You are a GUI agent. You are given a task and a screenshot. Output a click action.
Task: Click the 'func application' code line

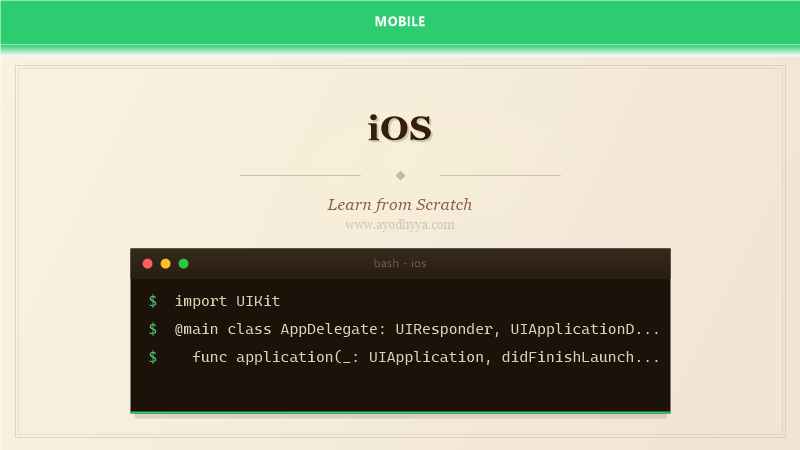(x=426, y=357)
